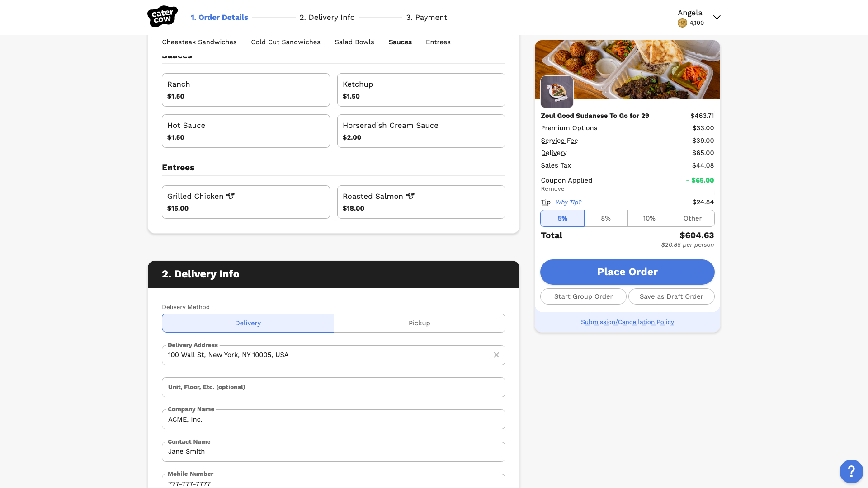
Task: Clear the delivery address with X icon
Action: 496,355
